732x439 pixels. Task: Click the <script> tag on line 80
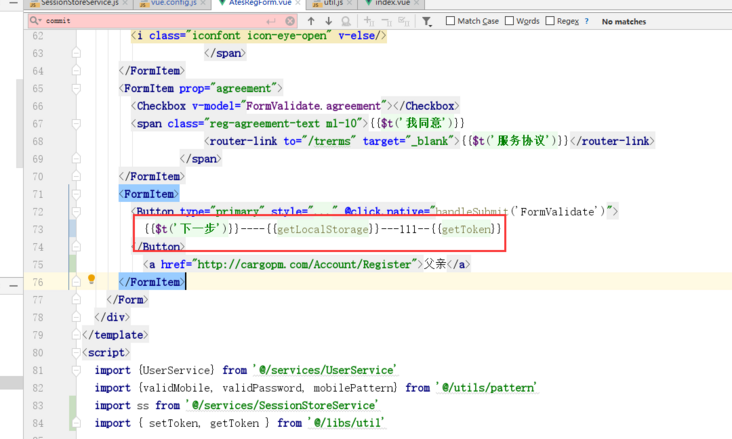coord(106,353)
